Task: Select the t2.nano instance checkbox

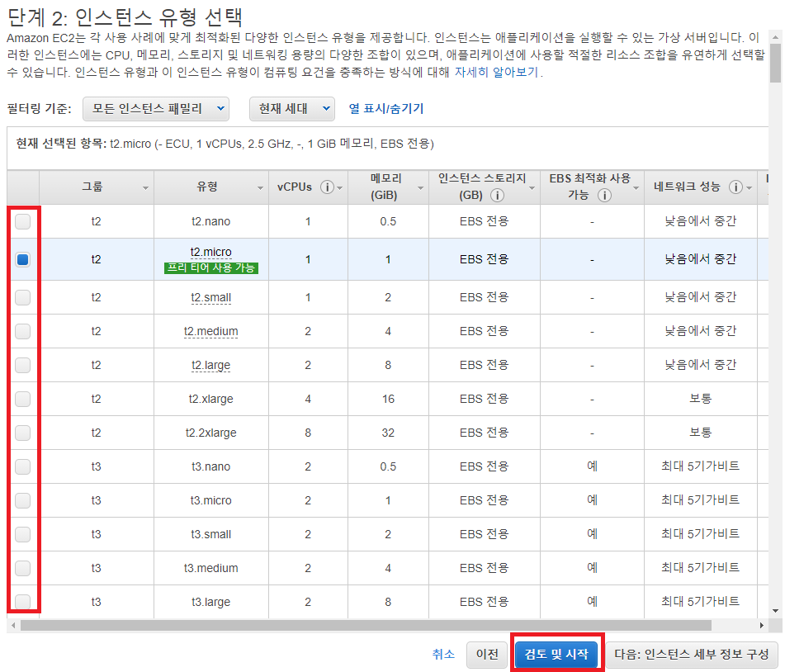Action: [x=22, y=221]
